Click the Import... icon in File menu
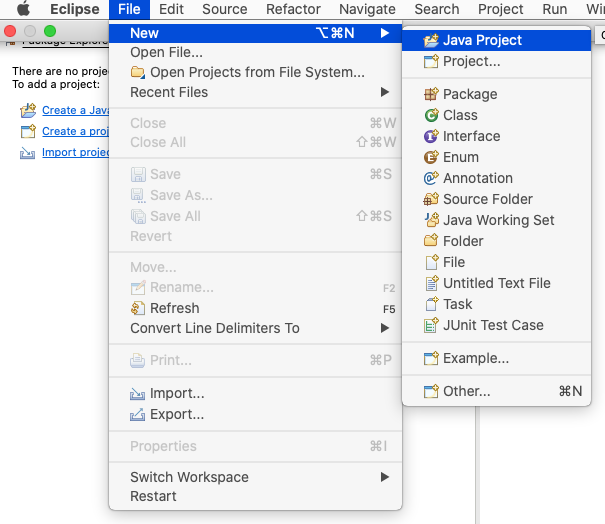Screen dimensions: 605x524 click(x=138, y=394)
